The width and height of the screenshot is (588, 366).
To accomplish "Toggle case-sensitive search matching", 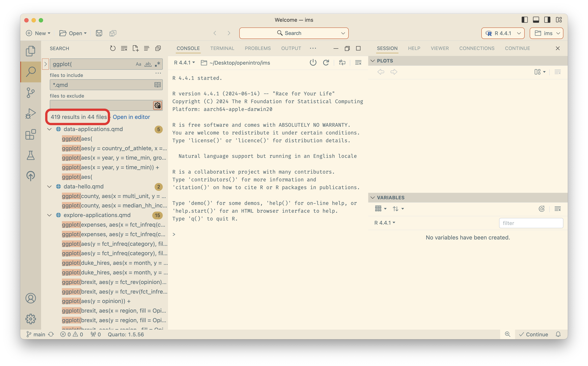I will pos(138,64).
